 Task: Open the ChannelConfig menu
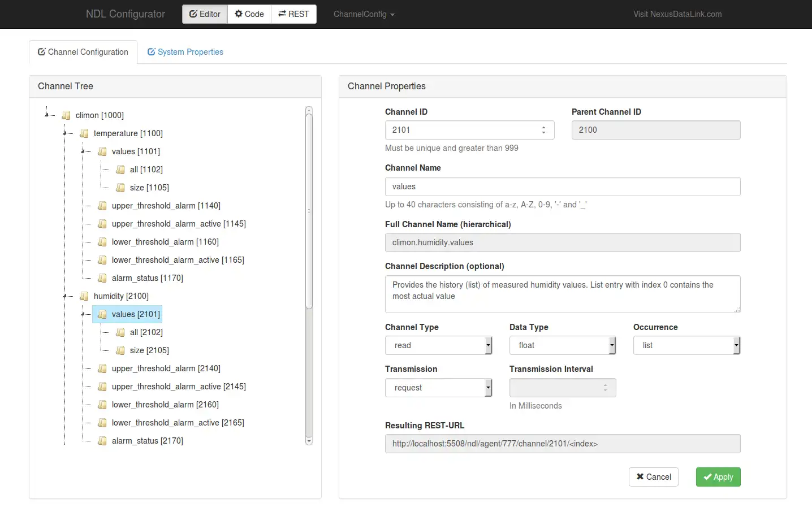coord(364,14)
